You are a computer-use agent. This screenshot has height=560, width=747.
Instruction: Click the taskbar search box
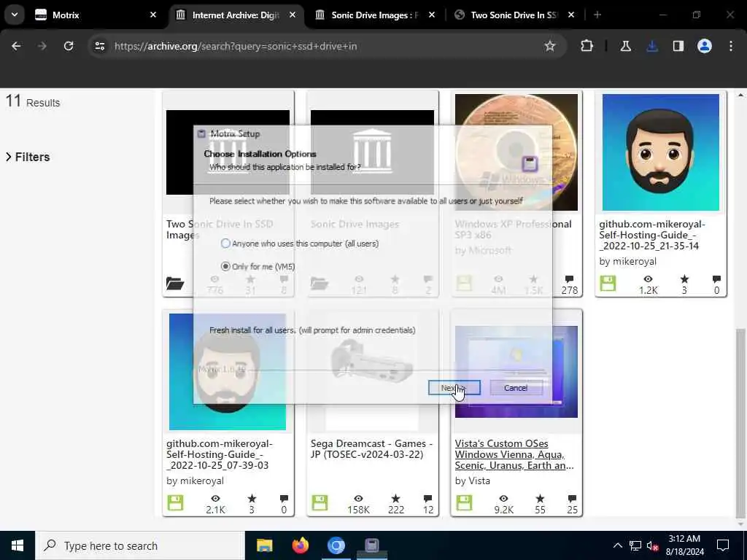139,545
